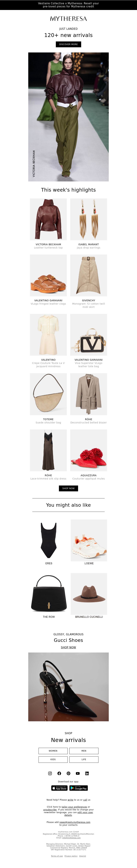Open the LinkedIn social icon
This screenshot has width=137, height=868.
pyautogui.click(x=87, y=773)
